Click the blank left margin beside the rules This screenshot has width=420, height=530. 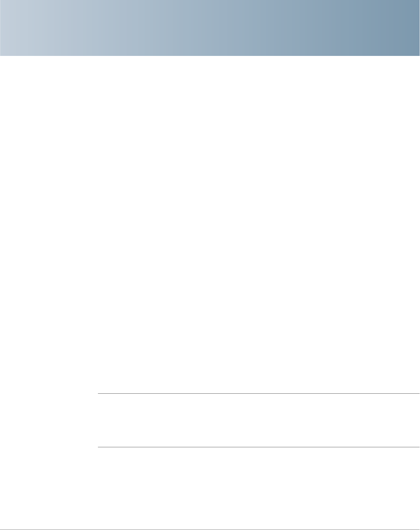coord(49,421)
